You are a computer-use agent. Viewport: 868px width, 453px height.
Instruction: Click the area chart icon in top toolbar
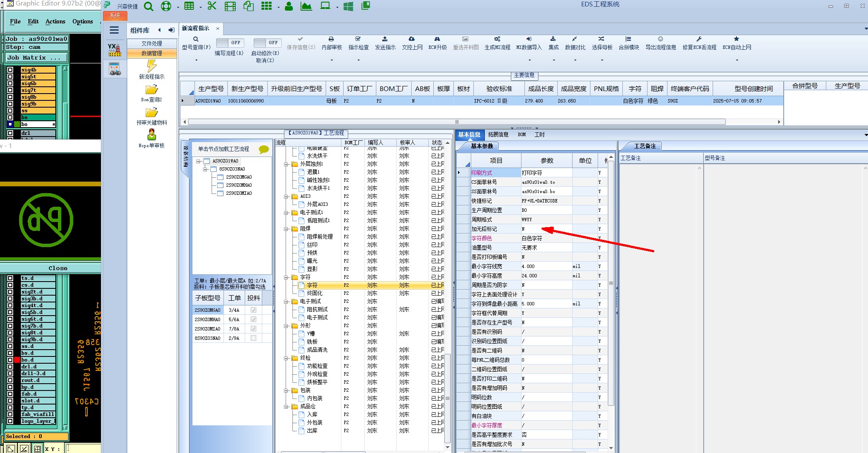306,6
